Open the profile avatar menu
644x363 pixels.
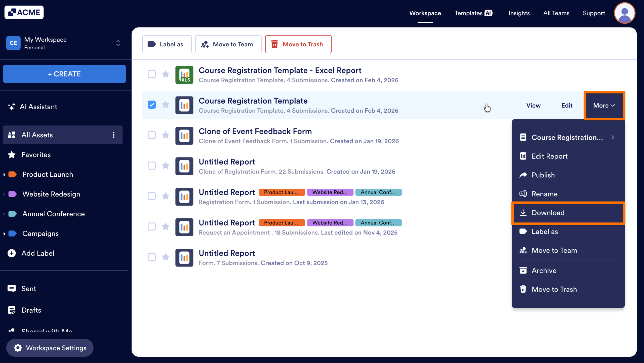click(625, 13)
